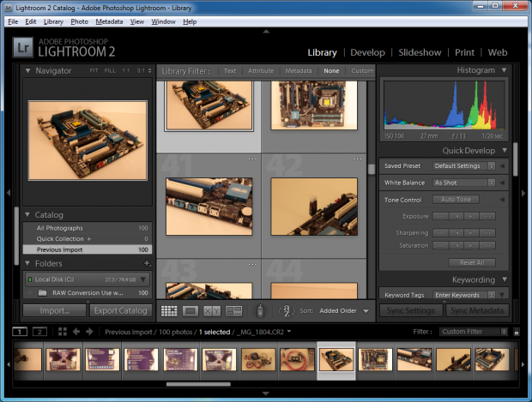Image resolution: width=532 pixels, height=402 pixels.
Task: Switch to Loupe view
Action: point(190,311)
